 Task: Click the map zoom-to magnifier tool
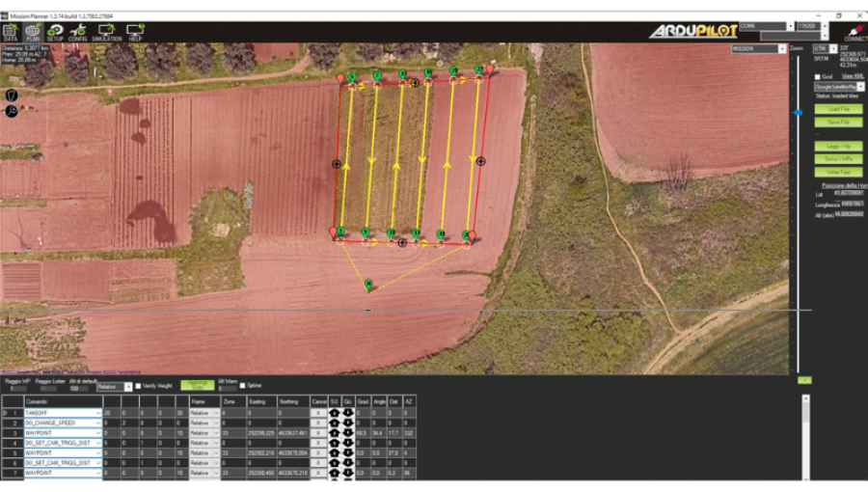click(11, 111)
